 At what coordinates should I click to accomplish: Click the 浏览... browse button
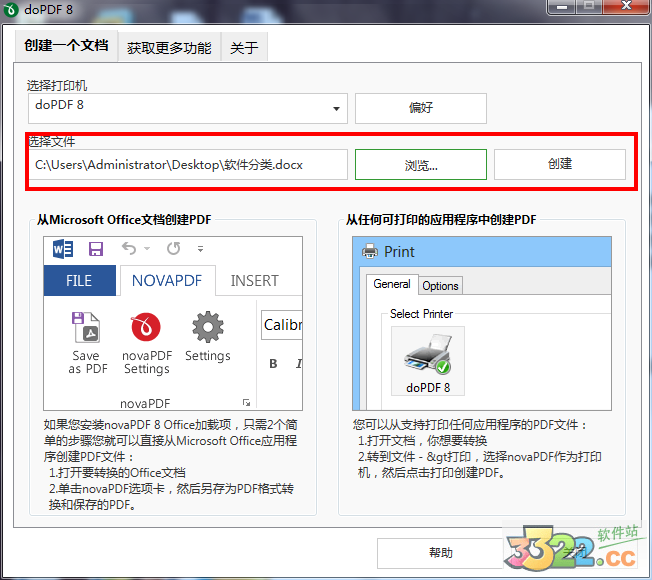(x=421, y=165)
